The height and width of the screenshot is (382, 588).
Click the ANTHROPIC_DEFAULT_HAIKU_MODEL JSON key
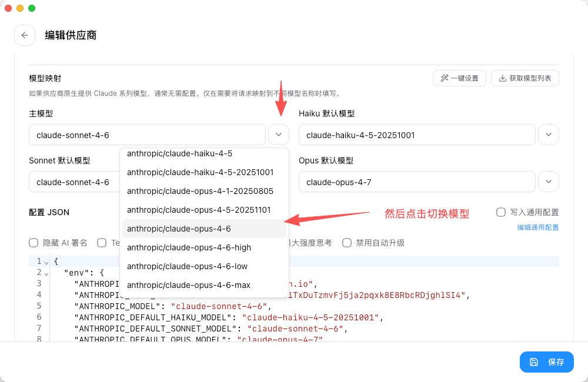(x=153, y=317)
